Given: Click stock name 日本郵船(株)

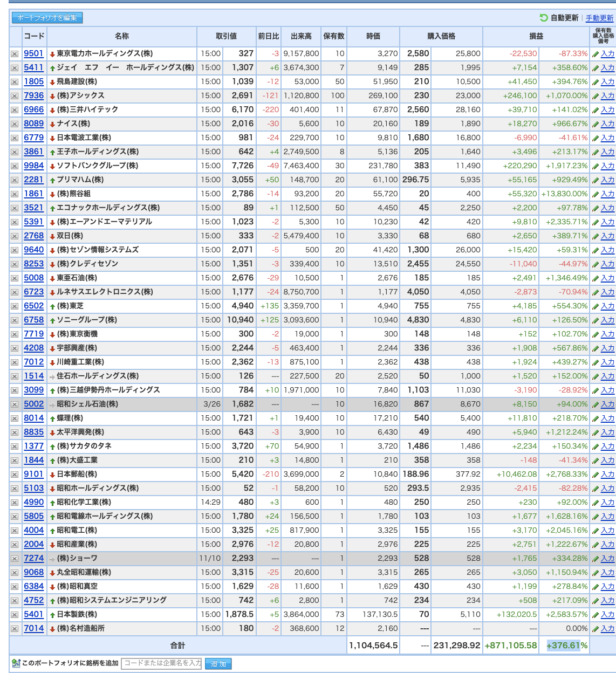Looking at the screenshot, I should tap(77, 474).
